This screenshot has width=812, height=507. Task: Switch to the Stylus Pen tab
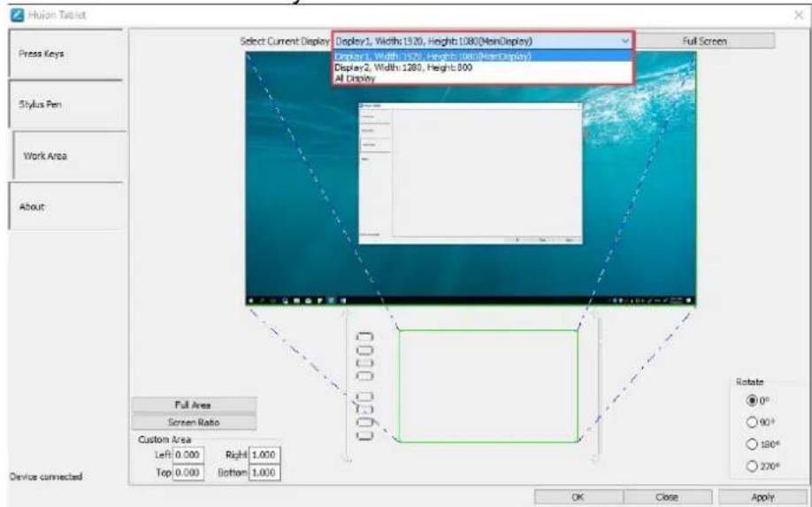pyautogui.click(x=65, y=104)
